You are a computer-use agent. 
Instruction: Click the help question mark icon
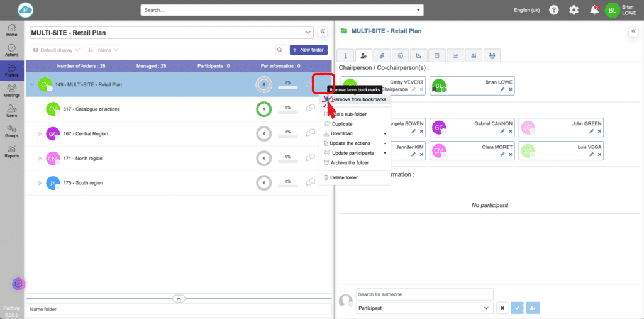point(553,10)
